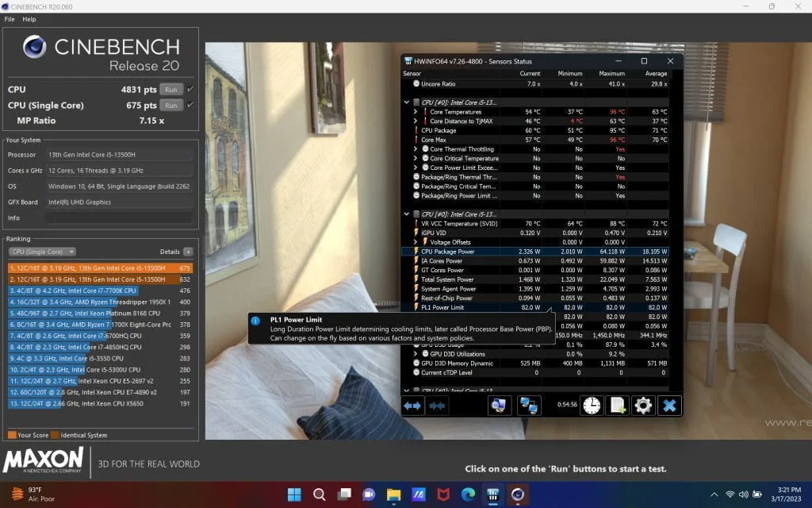Click the HWiNFO blue X close-sensors icon
This screenshot has width=812, height=508.
(669, 406)
